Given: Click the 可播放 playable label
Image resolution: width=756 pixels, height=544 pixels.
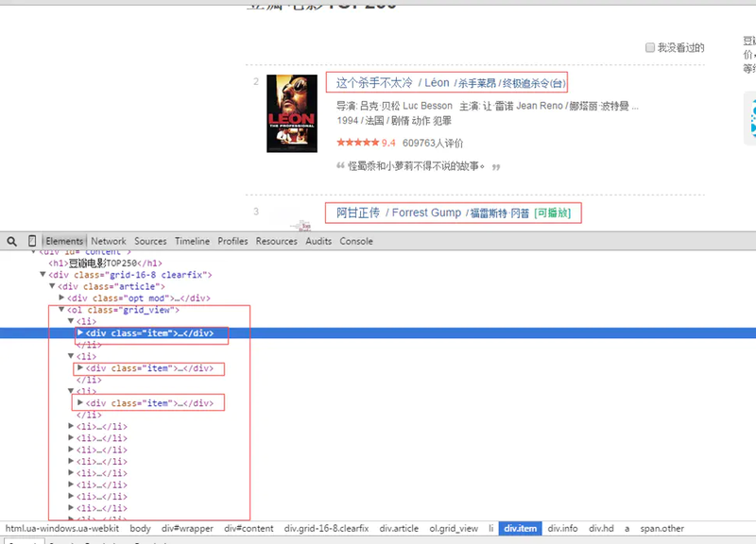Looking at the screenshot, I should point(552,213).
